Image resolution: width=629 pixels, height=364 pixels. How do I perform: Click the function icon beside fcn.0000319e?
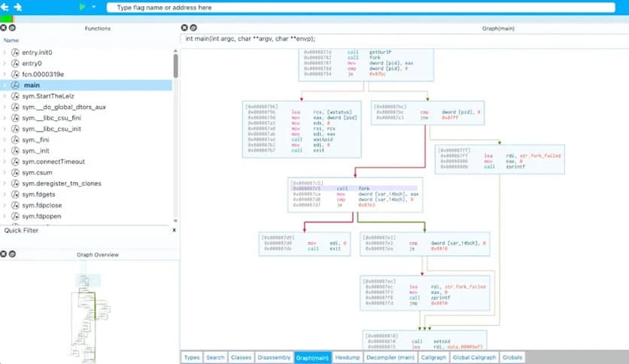pos(15,74)
